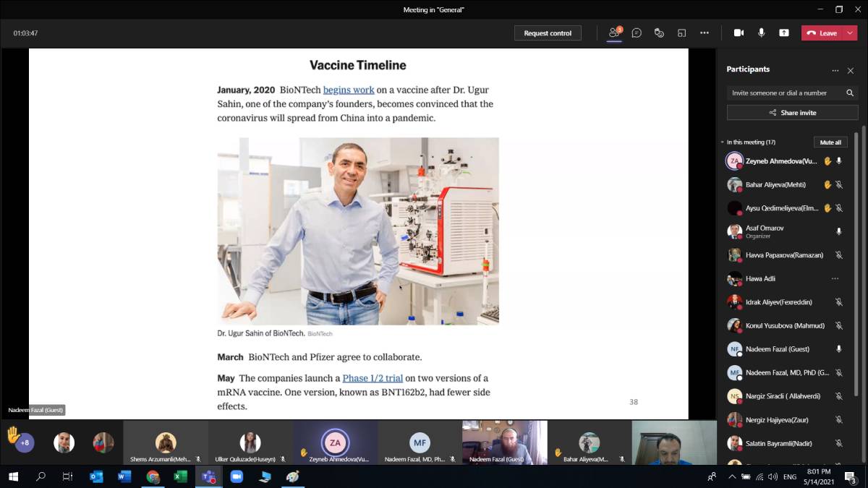Open Paint from the taskbar
Viewport: 868px width, 488px height.
pyautogui.click(x=292, y=476)
